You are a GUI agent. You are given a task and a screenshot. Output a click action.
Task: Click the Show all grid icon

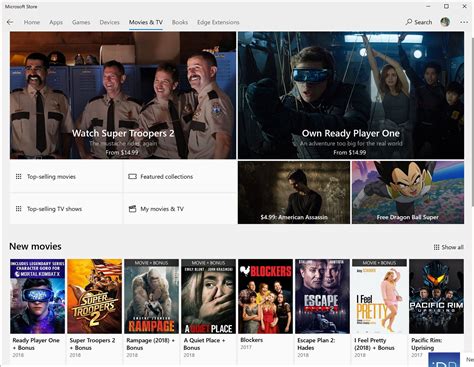436,247
